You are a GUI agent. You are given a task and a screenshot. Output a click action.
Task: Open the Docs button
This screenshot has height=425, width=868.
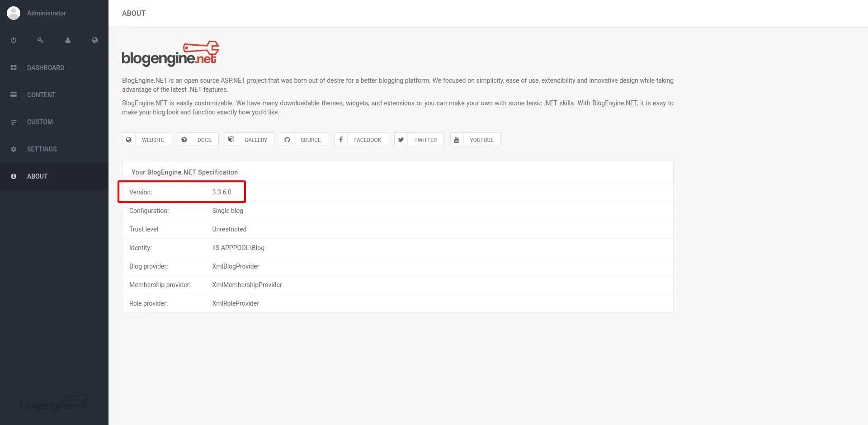pyautogui.click(x=198, y=140)
